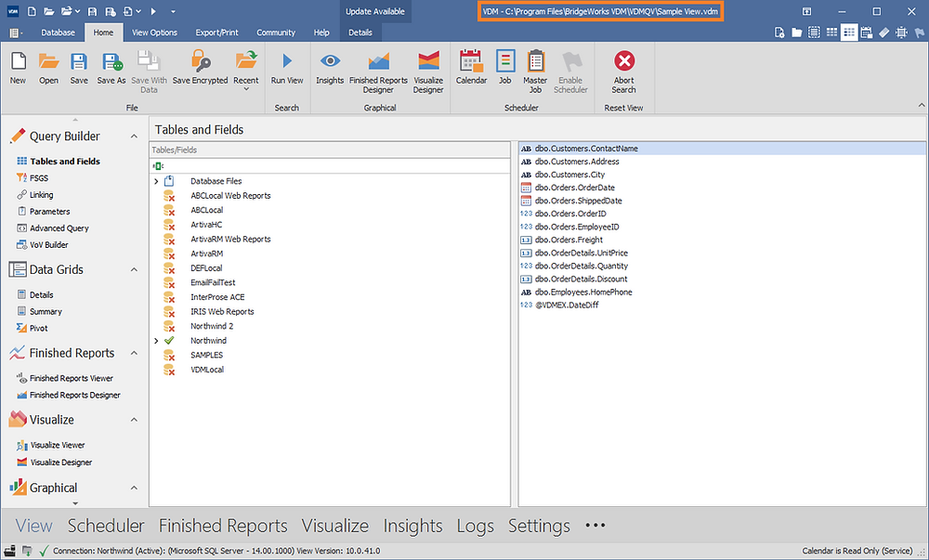
Task: Open the Recent files dropdown
Action: [246, 71]
